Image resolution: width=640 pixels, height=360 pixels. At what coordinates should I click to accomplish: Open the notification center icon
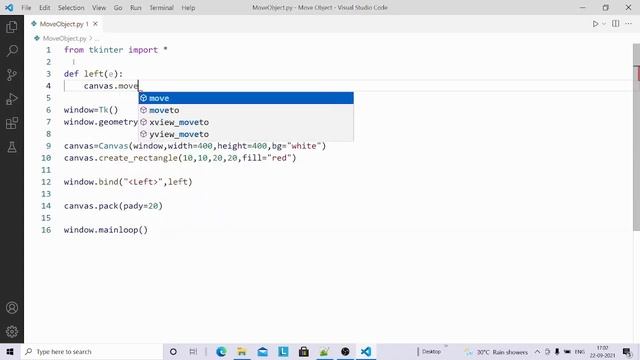pos(627,351)
